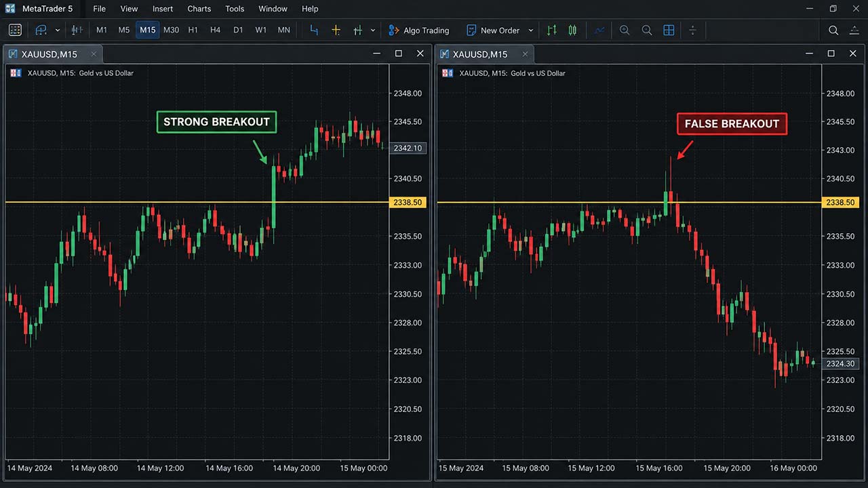This screenshot has height=488, width=868.
Task: Open the chart type selector icon
Action: (41, 30)
